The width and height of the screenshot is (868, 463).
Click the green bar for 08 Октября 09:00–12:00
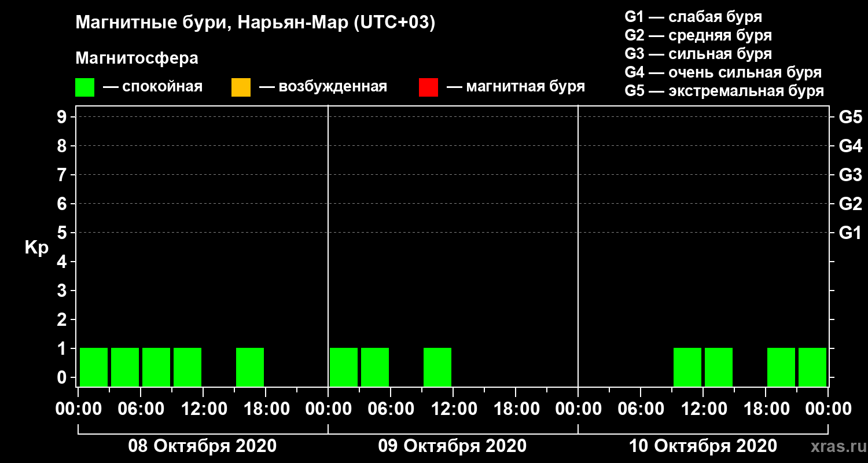click(187, 367)
